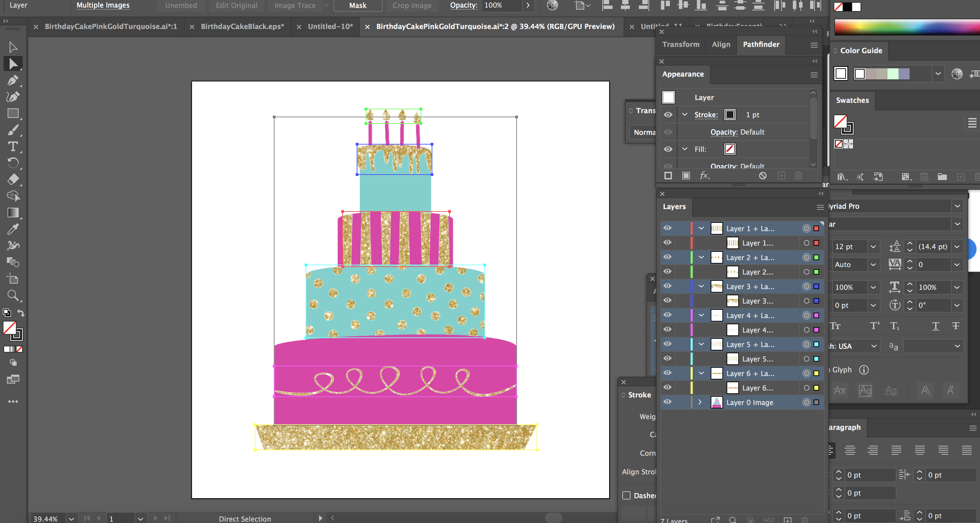Click the Clear Appearance icon
The width and height of the screenshot is (980, 523).
click(762, 176)
